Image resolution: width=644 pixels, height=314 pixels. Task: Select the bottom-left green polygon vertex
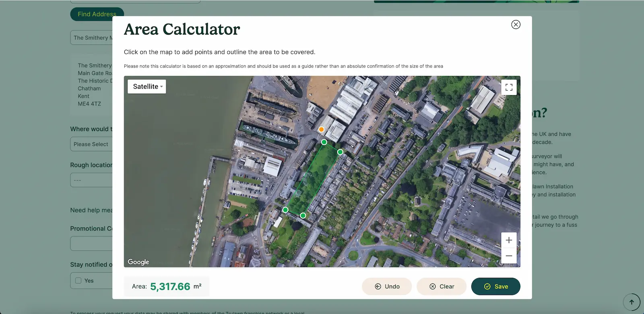point(285,209)
